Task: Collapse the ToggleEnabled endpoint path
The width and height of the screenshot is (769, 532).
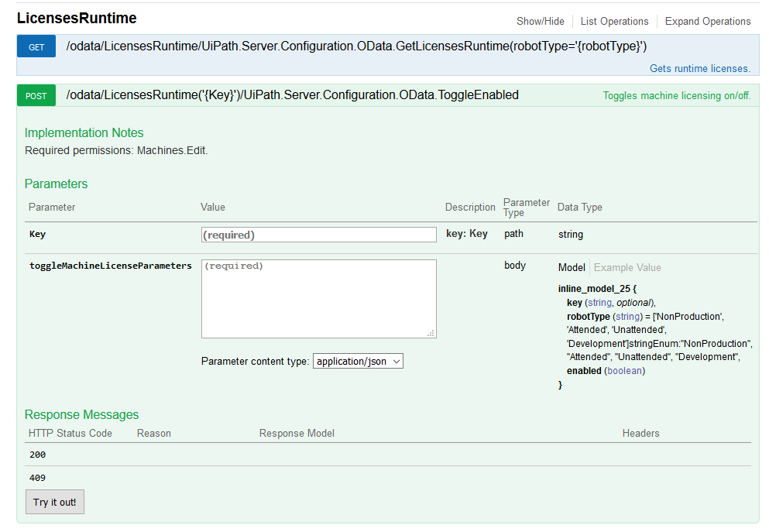Action: point(292,94)
